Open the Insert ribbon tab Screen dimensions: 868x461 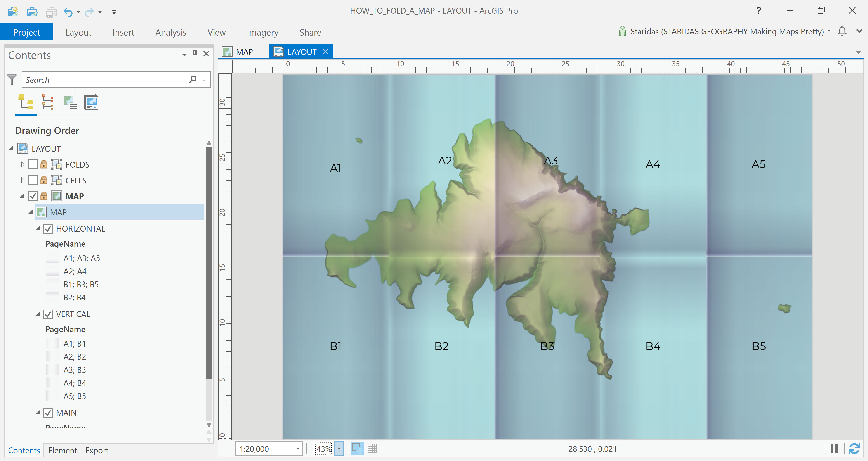pyautogui.click(x=123, y=32)
